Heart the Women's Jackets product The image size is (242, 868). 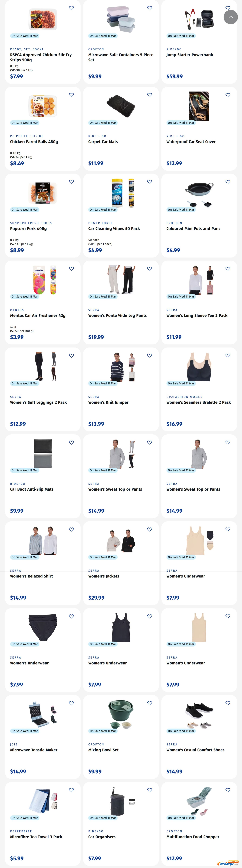coord(149,529)
